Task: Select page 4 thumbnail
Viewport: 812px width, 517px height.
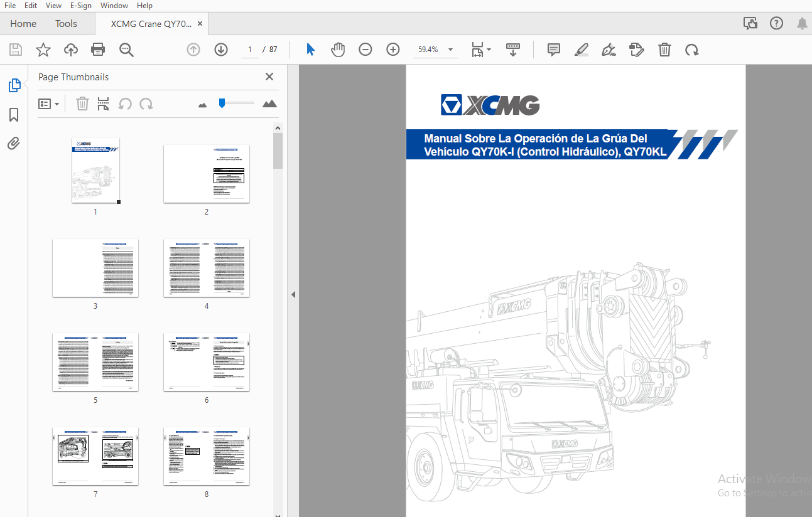Action: 207,268
